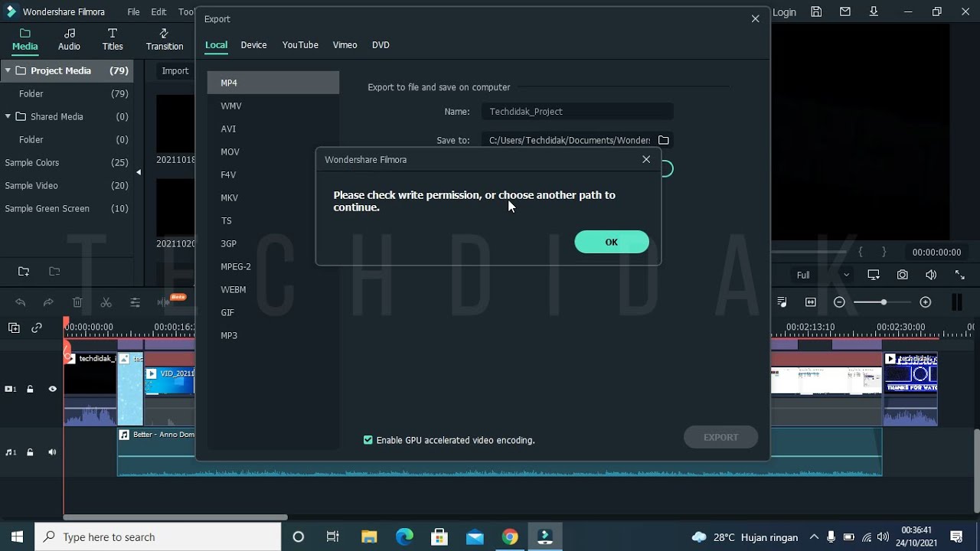
Task: Click the Undo arrow in timeline toolbar
Action: pyautogui.click(x=21, y=302)
